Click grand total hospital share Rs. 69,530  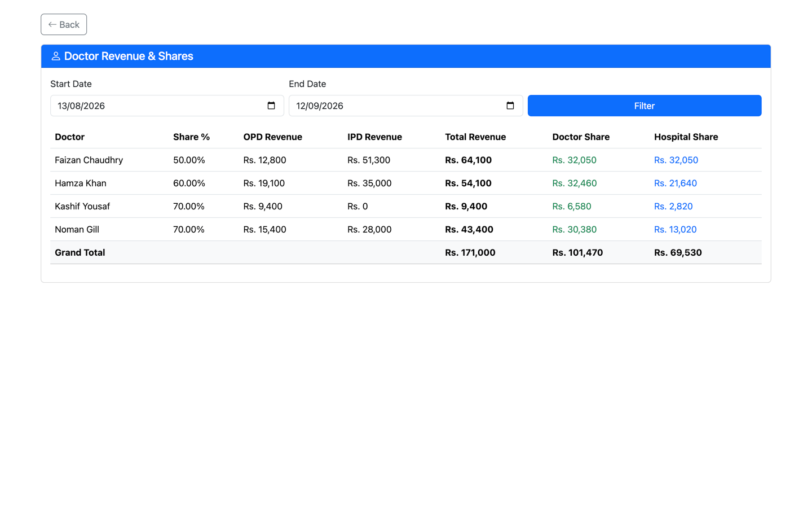click(678, 252)
